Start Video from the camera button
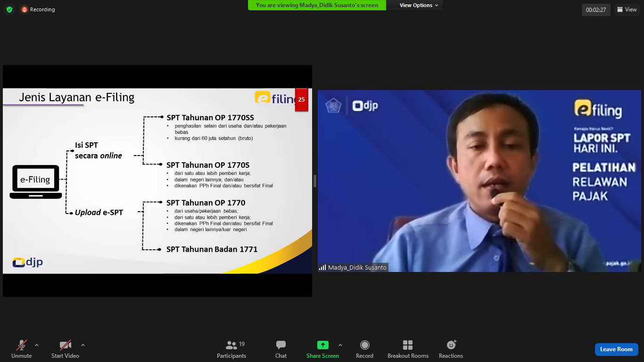 (65, 349)
